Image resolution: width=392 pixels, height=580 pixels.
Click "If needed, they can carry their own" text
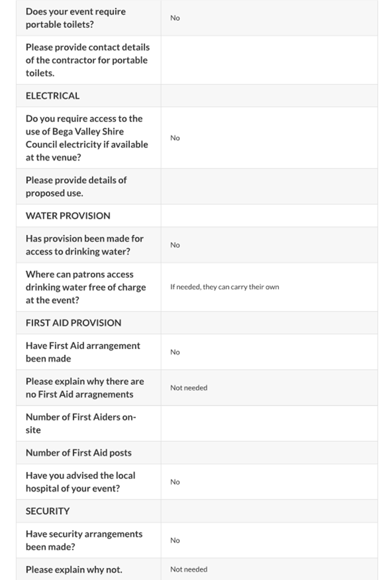(224, 287)
